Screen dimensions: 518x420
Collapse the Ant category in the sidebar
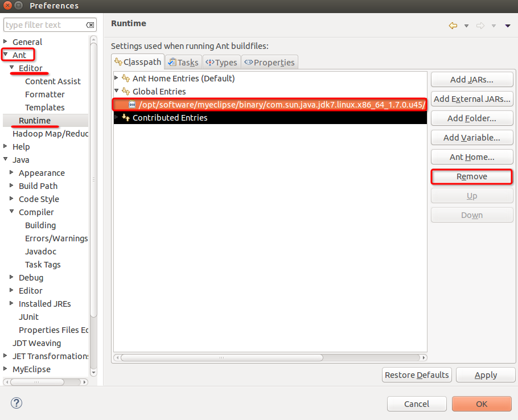click(x=5, y=55)
